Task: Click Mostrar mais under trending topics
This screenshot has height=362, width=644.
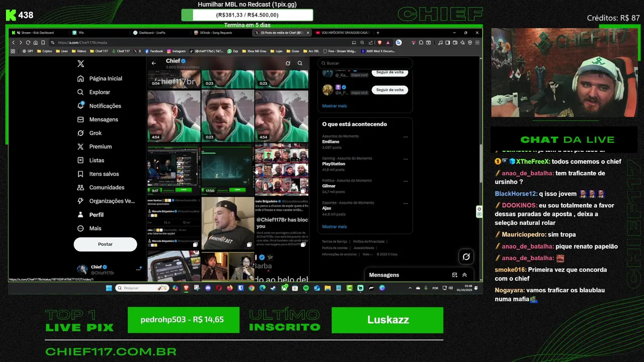Action: [335, 227]
